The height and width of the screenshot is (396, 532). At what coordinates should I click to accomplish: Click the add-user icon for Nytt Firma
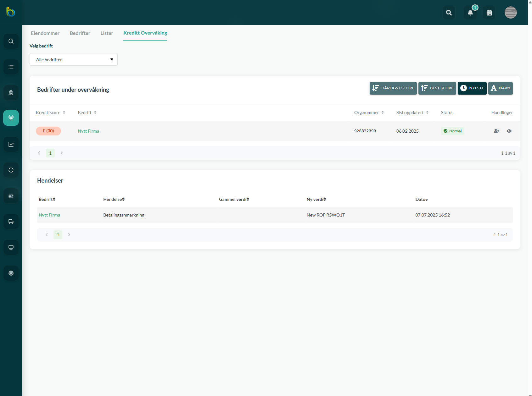pyautogui.click(x=496, y=131)
